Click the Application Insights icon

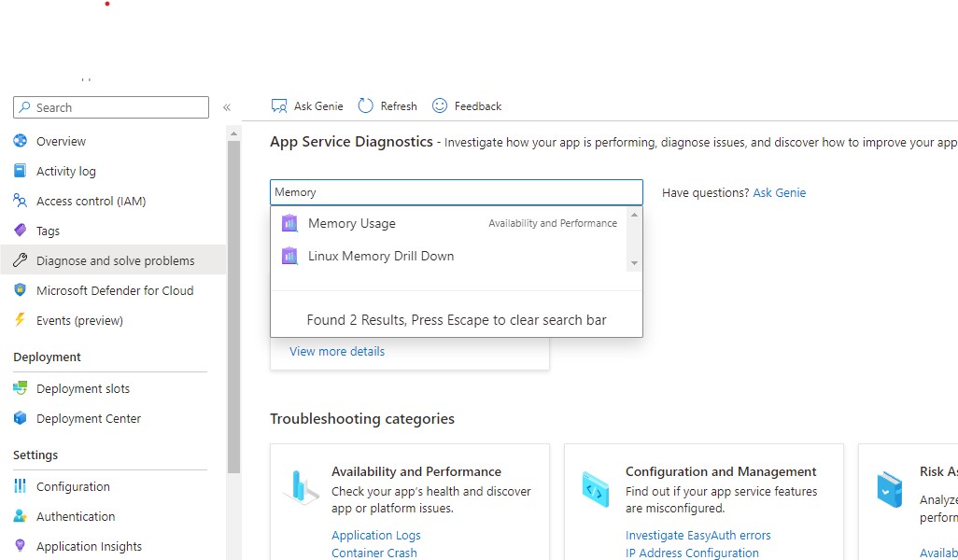point(21,546)
